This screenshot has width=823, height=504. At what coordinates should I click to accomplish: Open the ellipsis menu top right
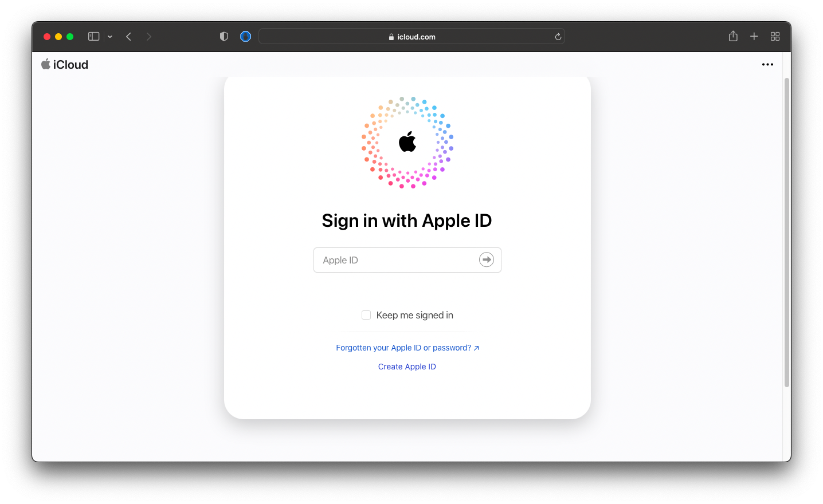767,64
